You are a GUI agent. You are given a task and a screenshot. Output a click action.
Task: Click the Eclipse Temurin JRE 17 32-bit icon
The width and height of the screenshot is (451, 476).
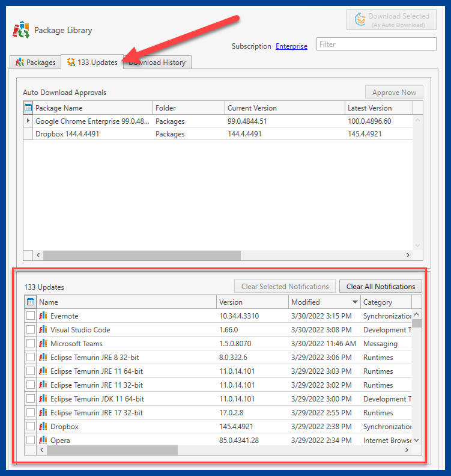click(43, 412)
